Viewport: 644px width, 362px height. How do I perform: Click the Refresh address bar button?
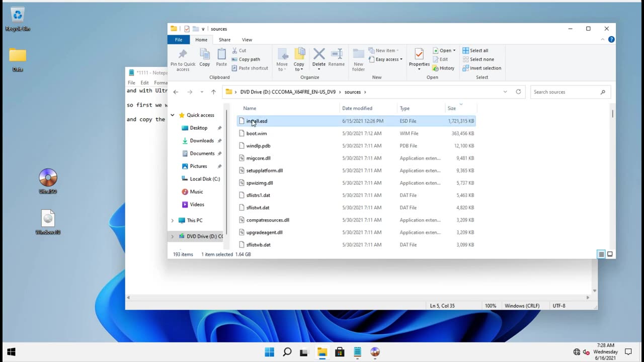pyautogui.click(x=518, y=92)
